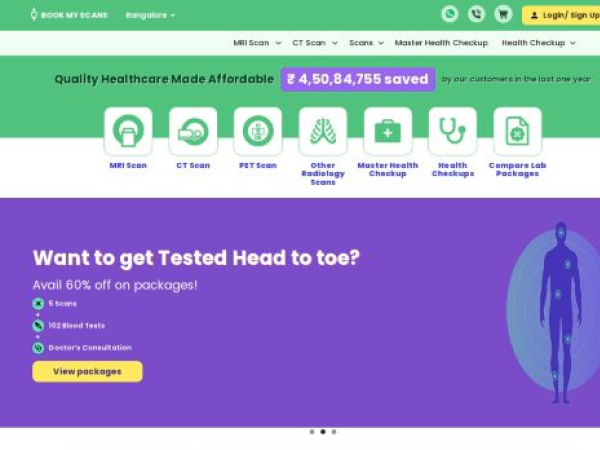Expand the CT Scan navigation menu
The image size is (600, 450).
click(x=314, y=43)
